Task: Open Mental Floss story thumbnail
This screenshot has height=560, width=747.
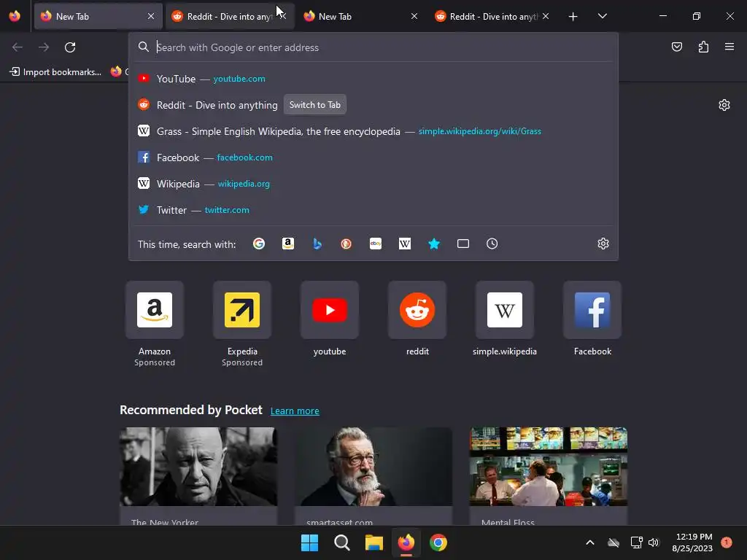Action: [x=549, y=466]
